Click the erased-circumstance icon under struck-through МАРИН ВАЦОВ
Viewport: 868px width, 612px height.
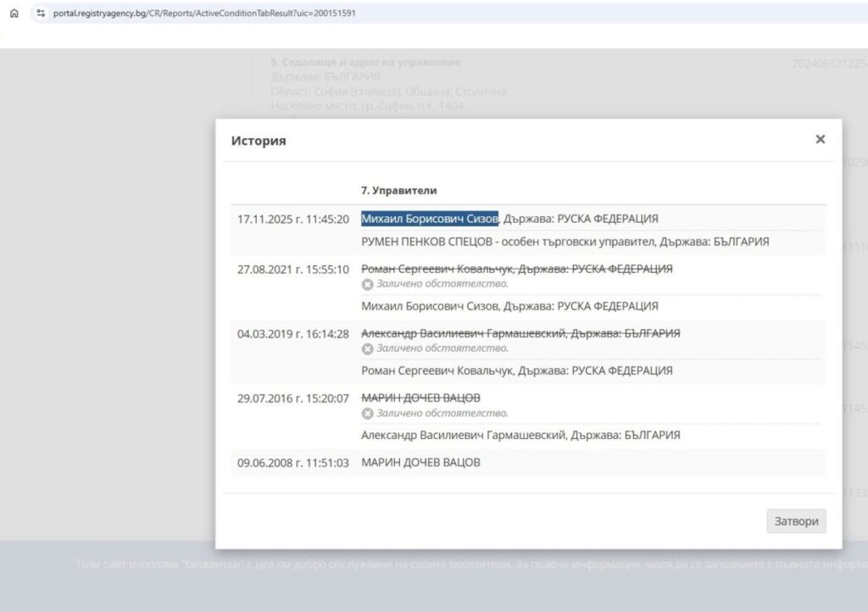tap(367, 414)
